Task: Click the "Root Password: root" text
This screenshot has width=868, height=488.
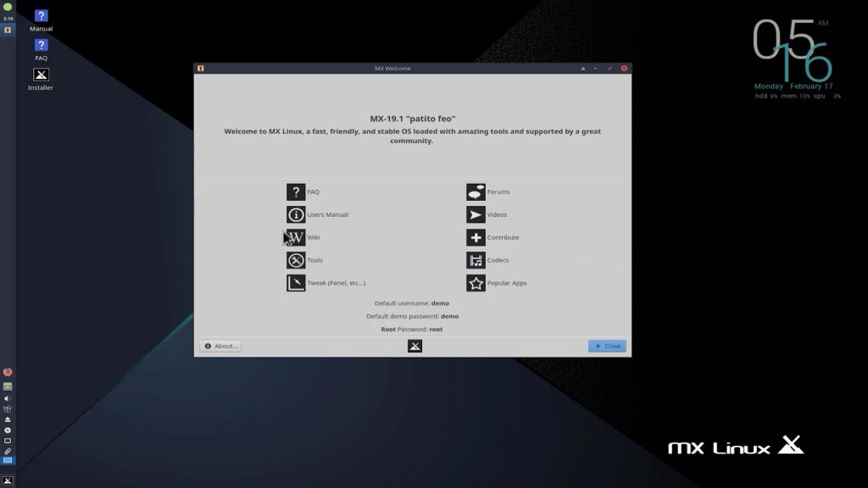Action: (412, 330)
